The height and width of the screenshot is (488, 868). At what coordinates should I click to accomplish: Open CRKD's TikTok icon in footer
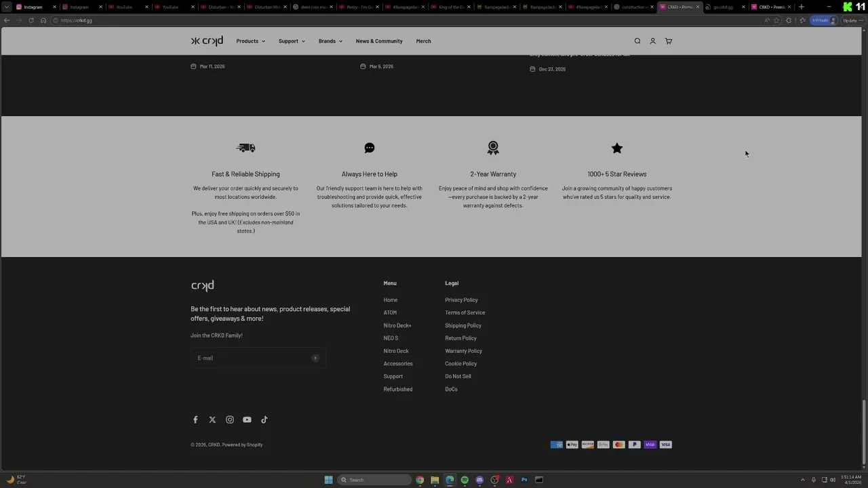[264, 420]
